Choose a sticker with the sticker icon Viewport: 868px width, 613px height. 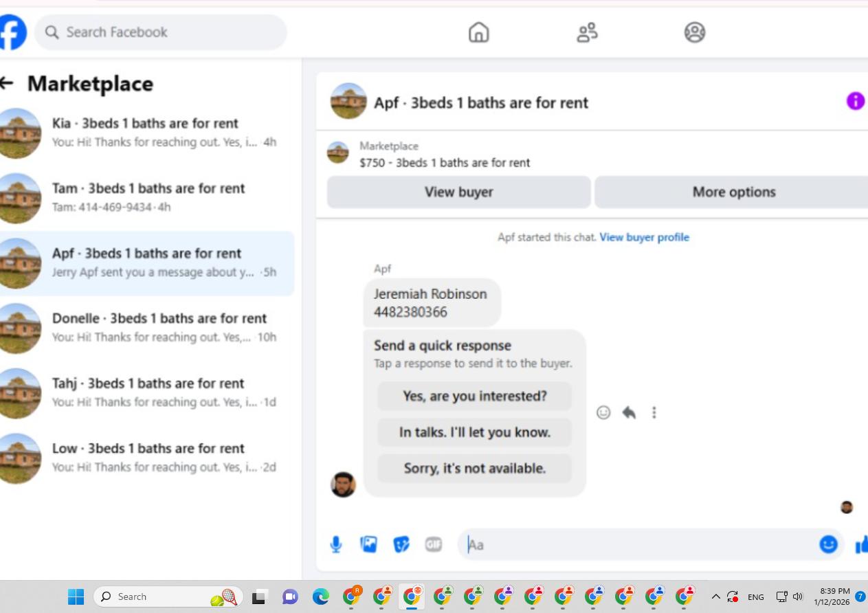401,545
